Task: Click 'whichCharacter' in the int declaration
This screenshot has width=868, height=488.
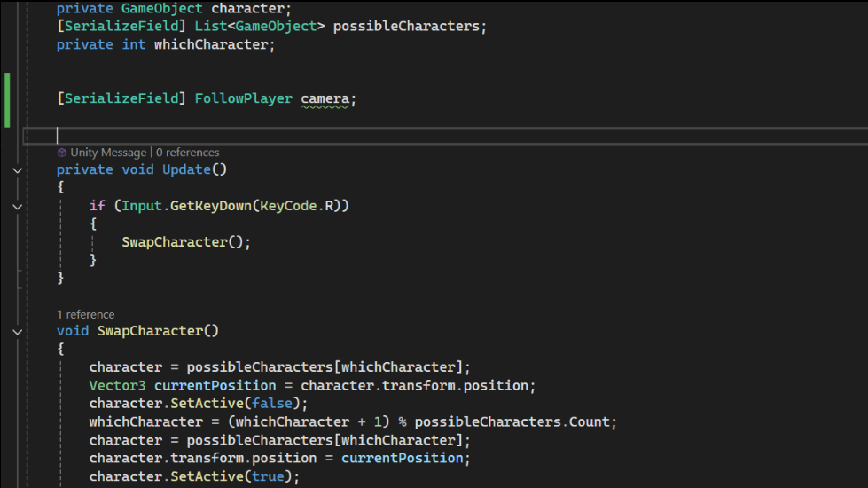Action: (211, 44)
